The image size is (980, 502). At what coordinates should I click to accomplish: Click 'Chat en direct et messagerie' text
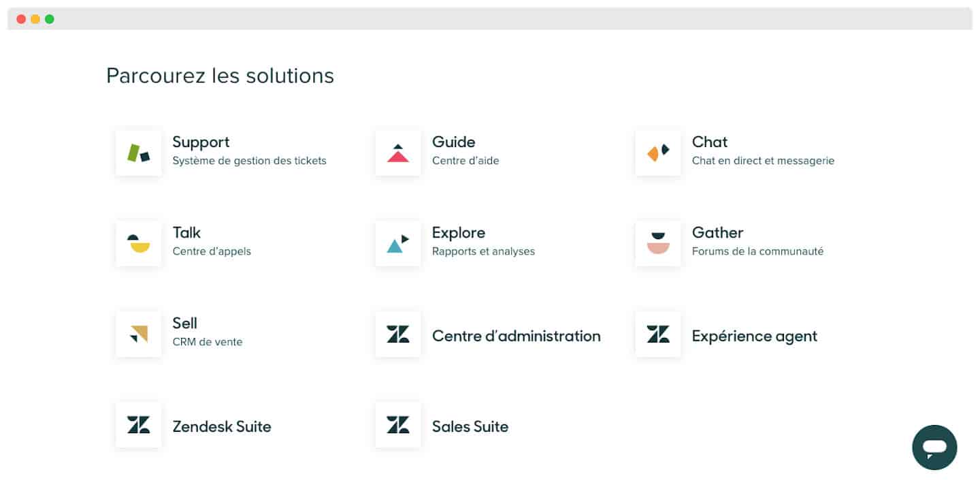(x=763, y=161)
